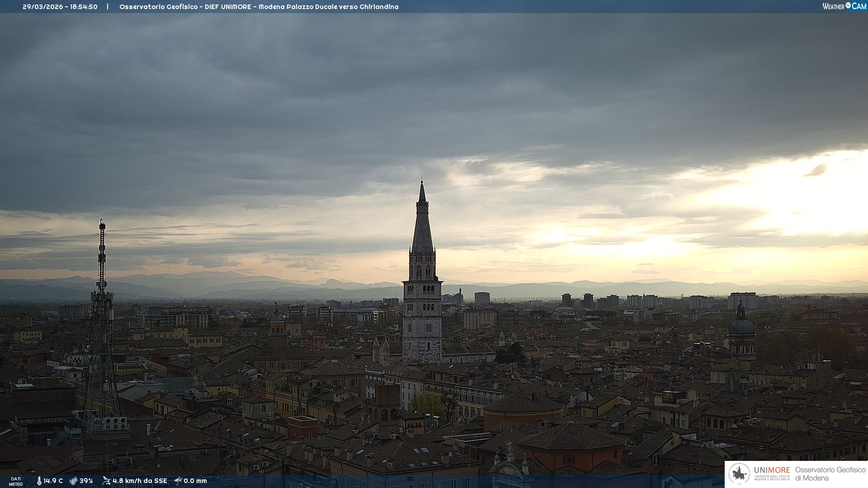Click the thermometer temperature icon

(x=39, y=481)
